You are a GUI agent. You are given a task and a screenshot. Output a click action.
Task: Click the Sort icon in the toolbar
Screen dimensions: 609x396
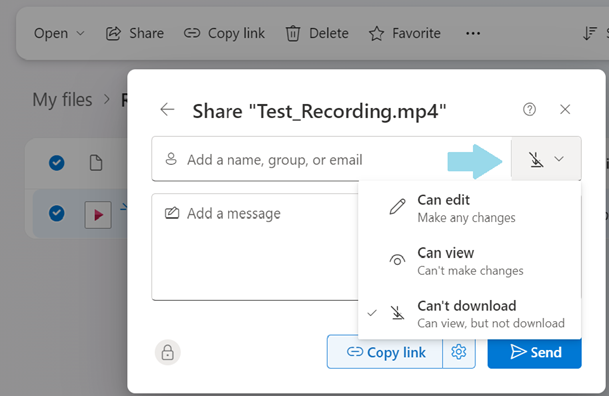pos(590,33)
